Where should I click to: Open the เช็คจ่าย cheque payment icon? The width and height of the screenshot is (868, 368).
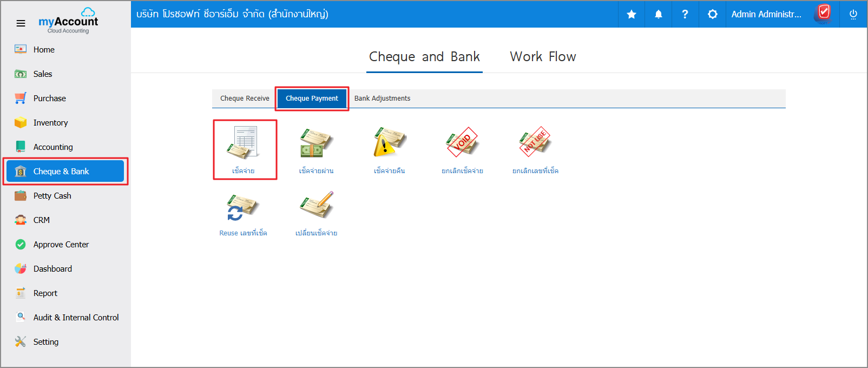244,144
